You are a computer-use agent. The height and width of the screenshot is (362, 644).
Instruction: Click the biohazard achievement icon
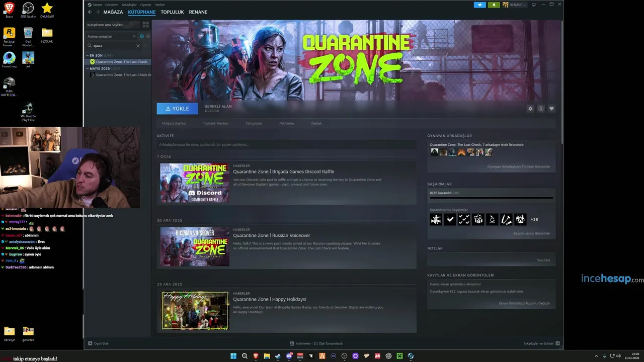point(520,219)
